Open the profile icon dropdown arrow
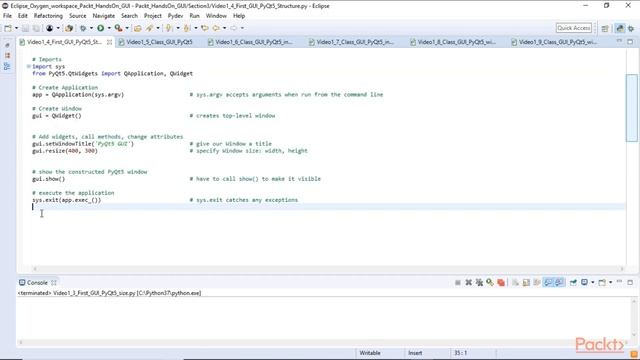Image resolution: width=640 pixels, height=360 pixels. [58, 28]
